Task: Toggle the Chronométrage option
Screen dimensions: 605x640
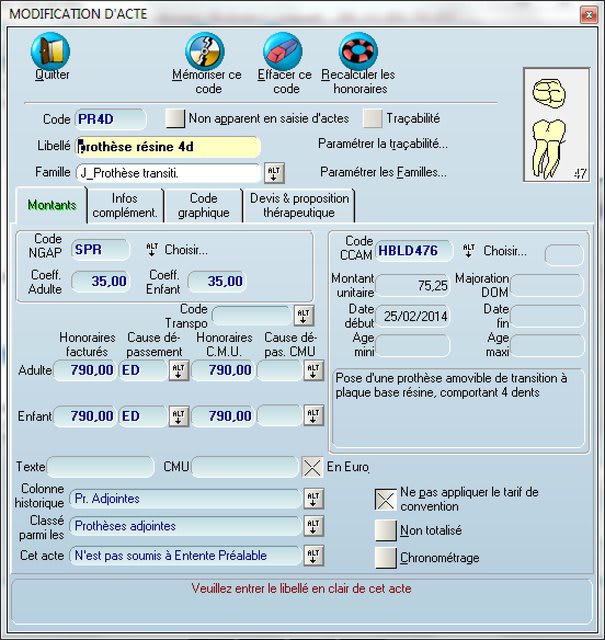Action: [x=385, y=558]
